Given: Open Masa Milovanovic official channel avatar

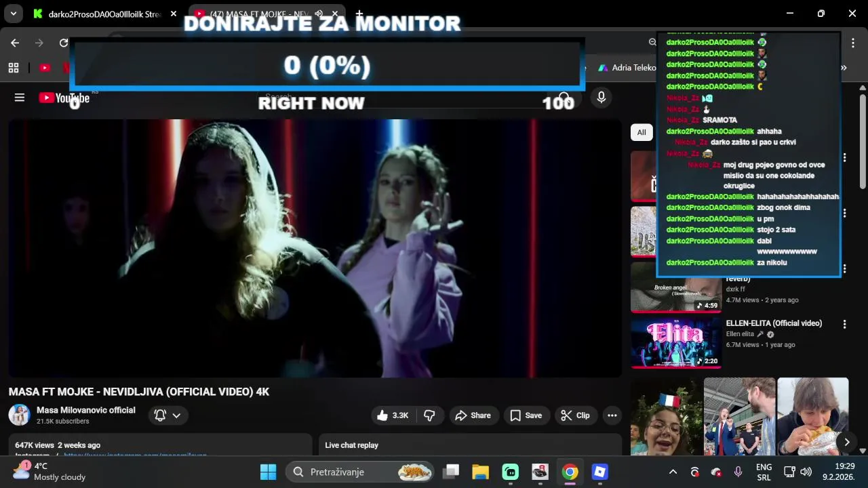Looking at the screenshot, I should [x=19, y=415].
